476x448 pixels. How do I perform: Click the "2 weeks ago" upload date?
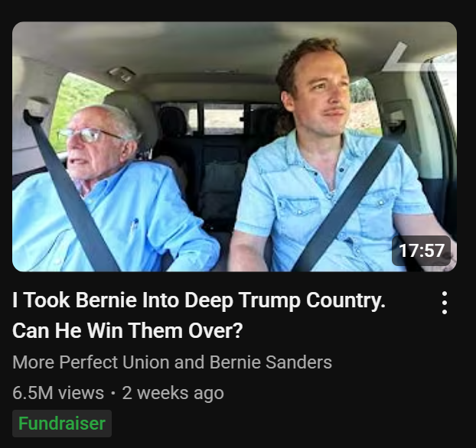(x=173, y=393)
